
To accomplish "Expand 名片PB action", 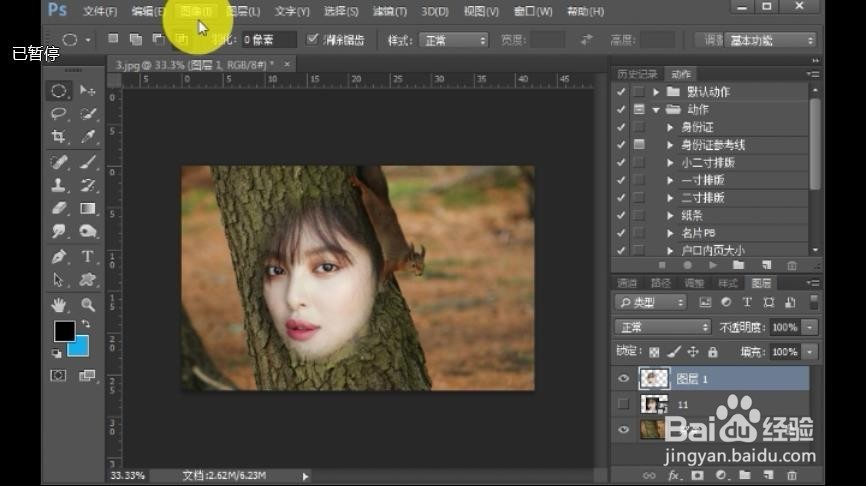I will tap(670, 233).
